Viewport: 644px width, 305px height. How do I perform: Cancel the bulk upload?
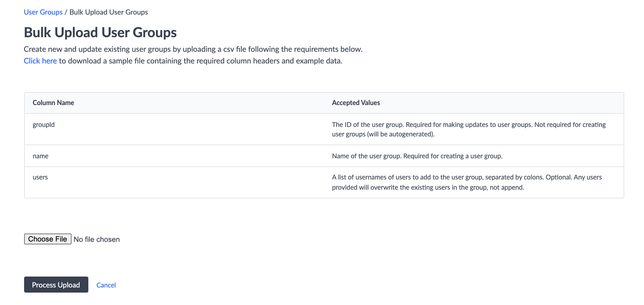(x=106, y=285)
